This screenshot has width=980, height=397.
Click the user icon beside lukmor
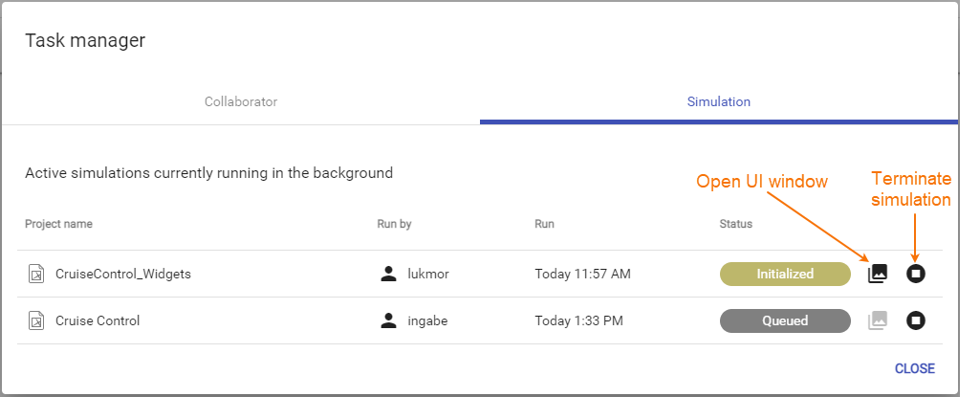tap(387, 274)
